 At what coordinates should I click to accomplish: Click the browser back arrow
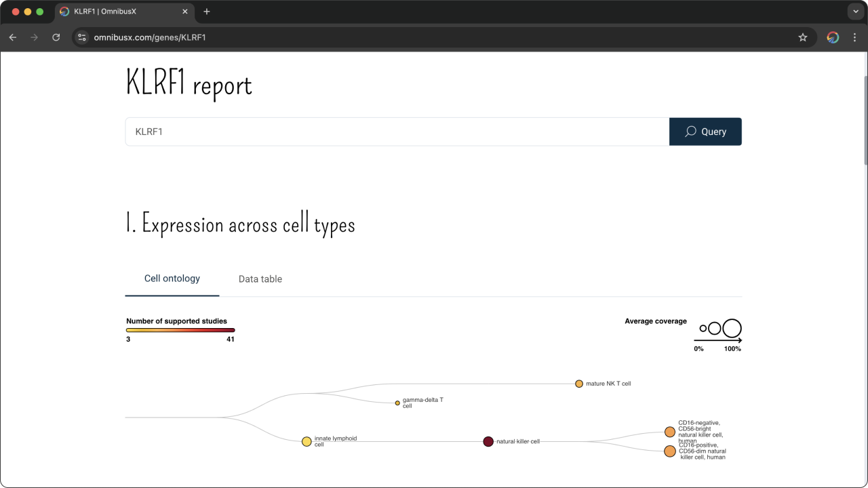click(12, 37)
